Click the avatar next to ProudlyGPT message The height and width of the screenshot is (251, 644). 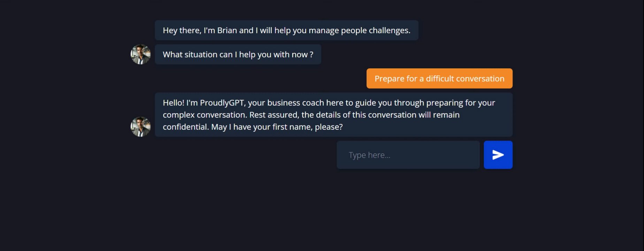pos(140,127)
